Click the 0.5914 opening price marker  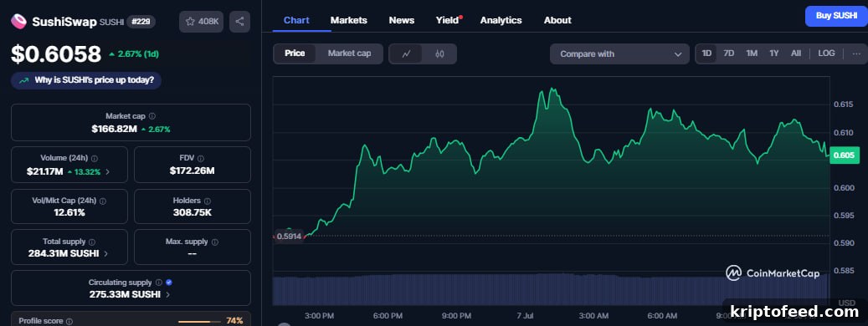pyautogui.click(x=289, y=236)
